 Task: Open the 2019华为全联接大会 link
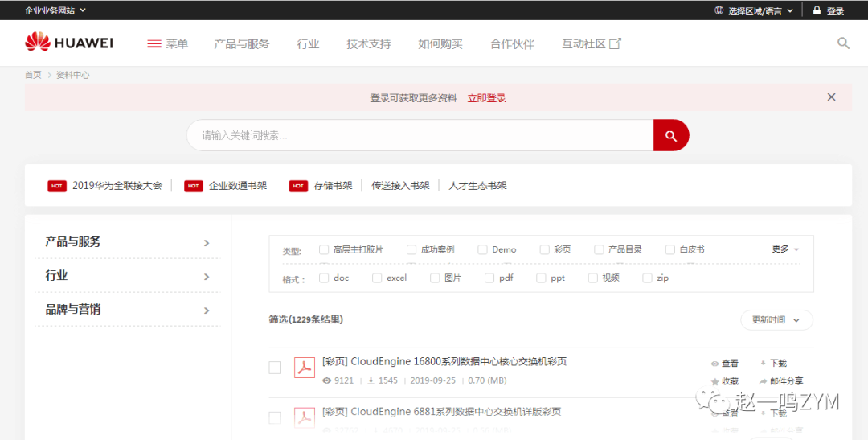coord(117,186)
